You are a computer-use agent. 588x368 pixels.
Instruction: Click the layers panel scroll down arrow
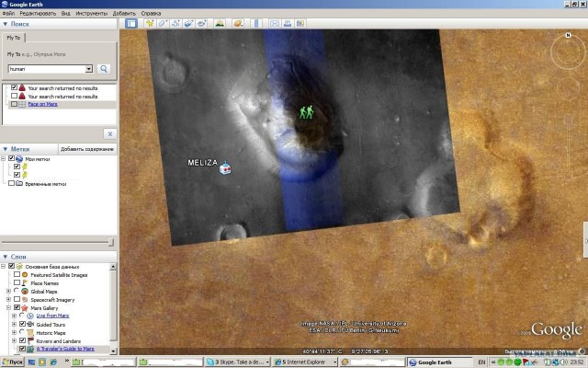(113, 351)
